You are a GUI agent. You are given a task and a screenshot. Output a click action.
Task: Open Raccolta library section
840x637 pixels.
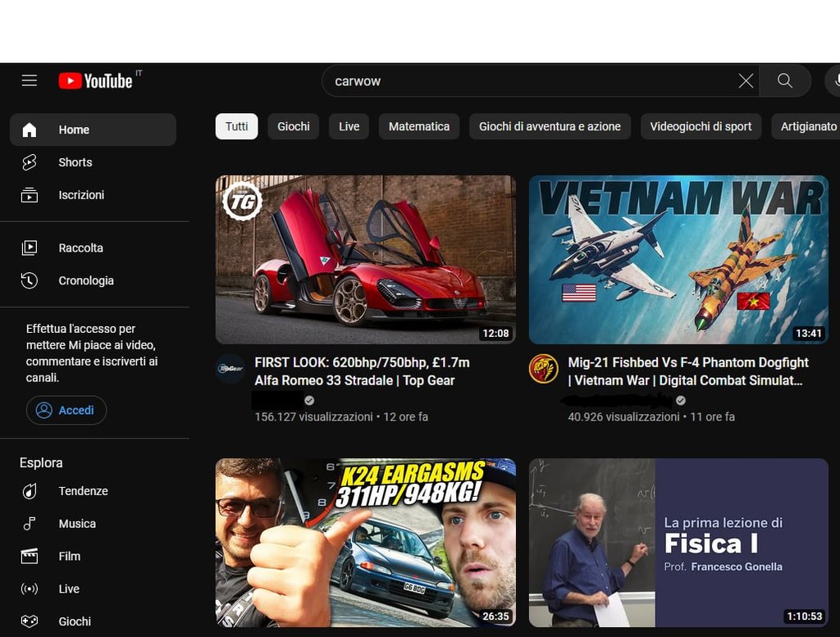tap(80, 248)
